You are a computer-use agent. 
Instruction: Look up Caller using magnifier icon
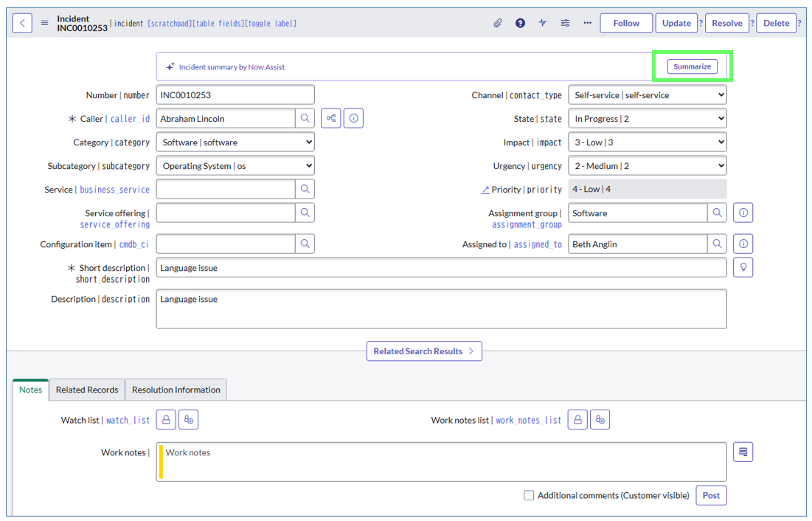(305, 118)
